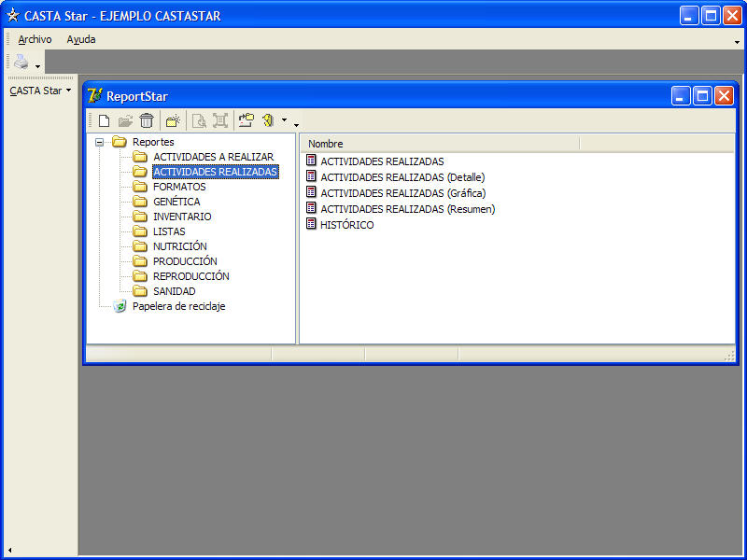Click the new folder icon with sparkle
The height and width of the screenshot is (560, 747).
click(173, 121)
